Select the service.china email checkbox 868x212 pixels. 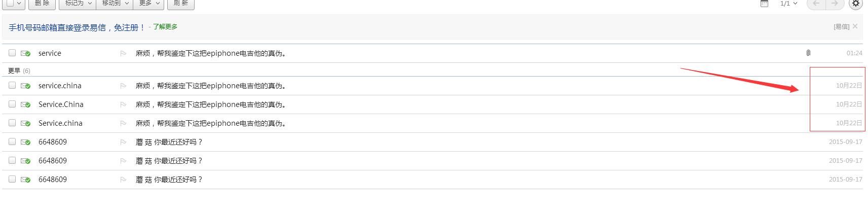(12, 86)
